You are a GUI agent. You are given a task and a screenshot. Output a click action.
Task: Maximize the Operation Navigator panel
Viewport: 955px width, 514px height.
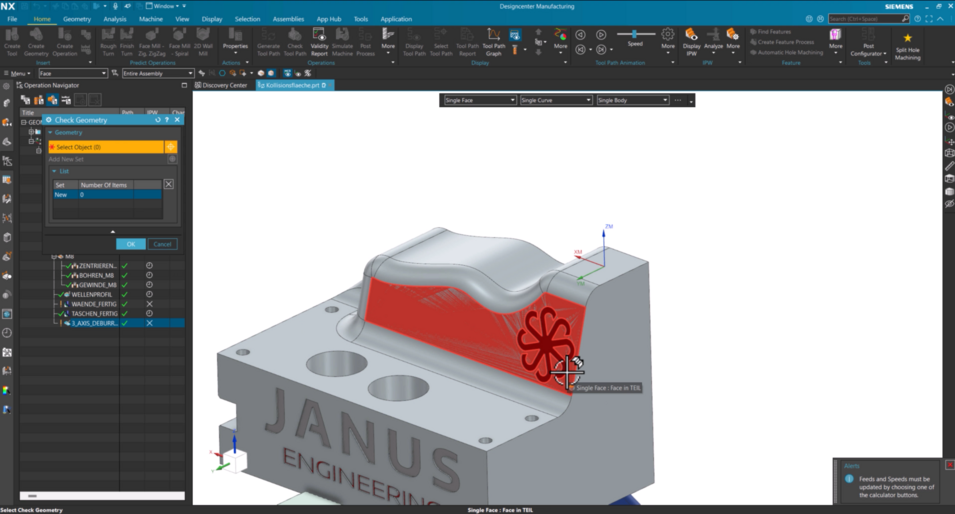pos(184,85)
